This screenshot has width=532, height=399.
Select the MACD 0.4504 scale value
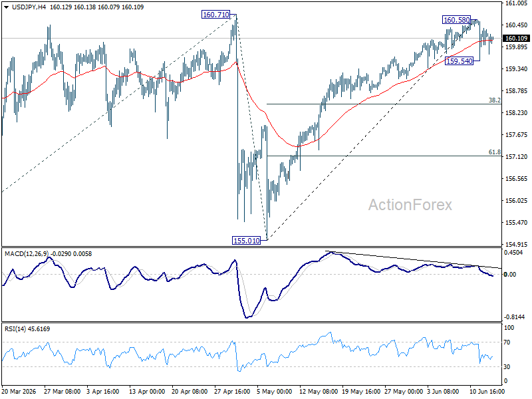click(x=513, y=253)
